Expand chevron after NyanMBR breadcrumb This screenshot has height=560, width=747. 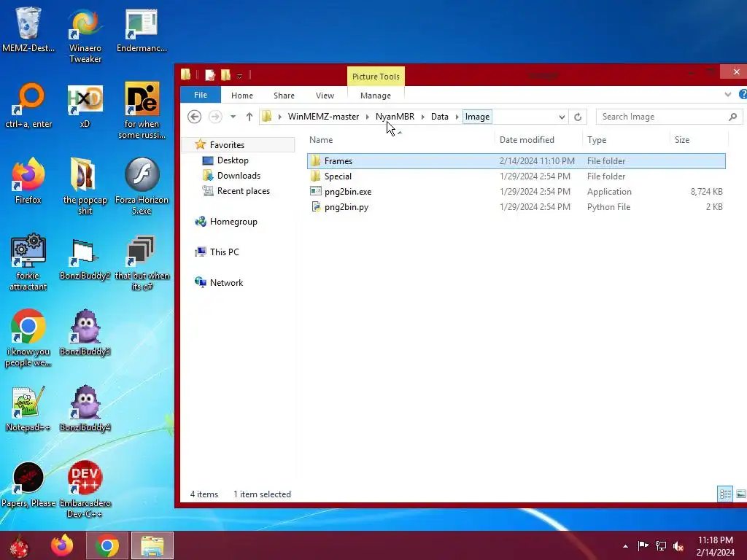point(422,117)
